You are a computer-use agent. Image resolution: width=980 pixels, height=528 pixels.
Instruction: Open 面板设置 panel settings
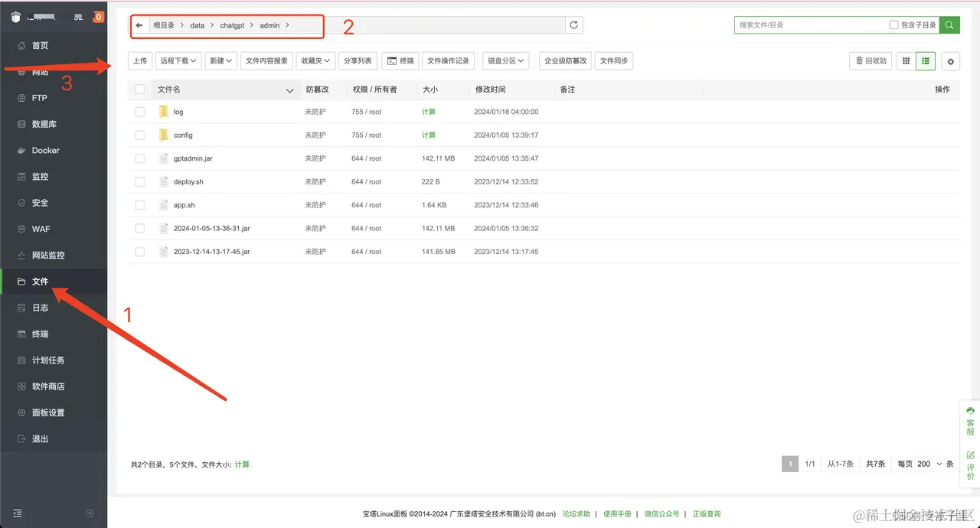coord(48,412)
